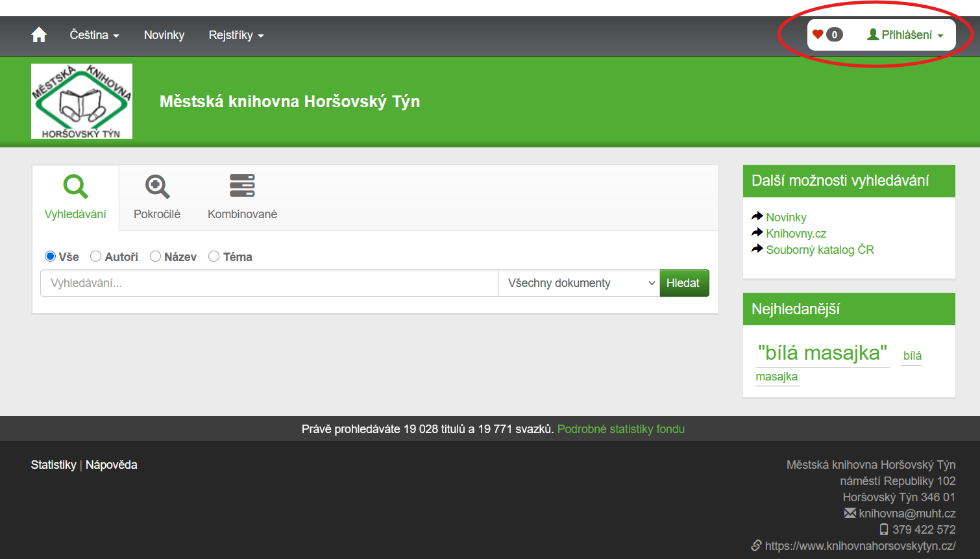Enable the Téma search filter

(x=214, y=256)
